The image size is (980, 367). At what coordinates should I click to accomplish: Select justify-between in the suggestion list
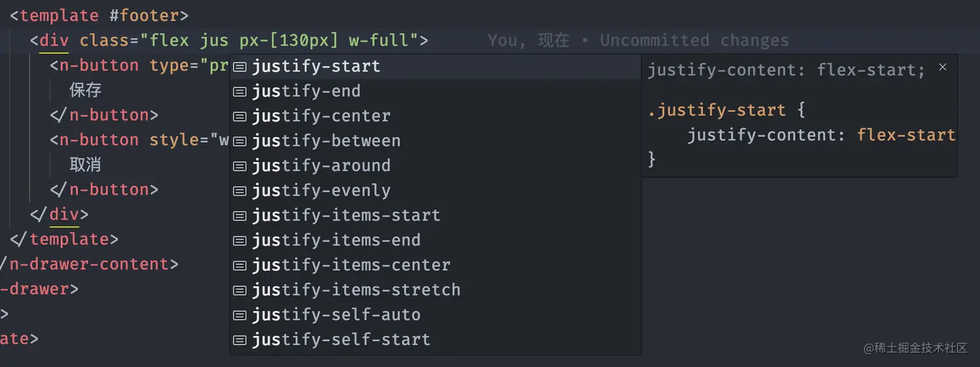coord(435,141)
